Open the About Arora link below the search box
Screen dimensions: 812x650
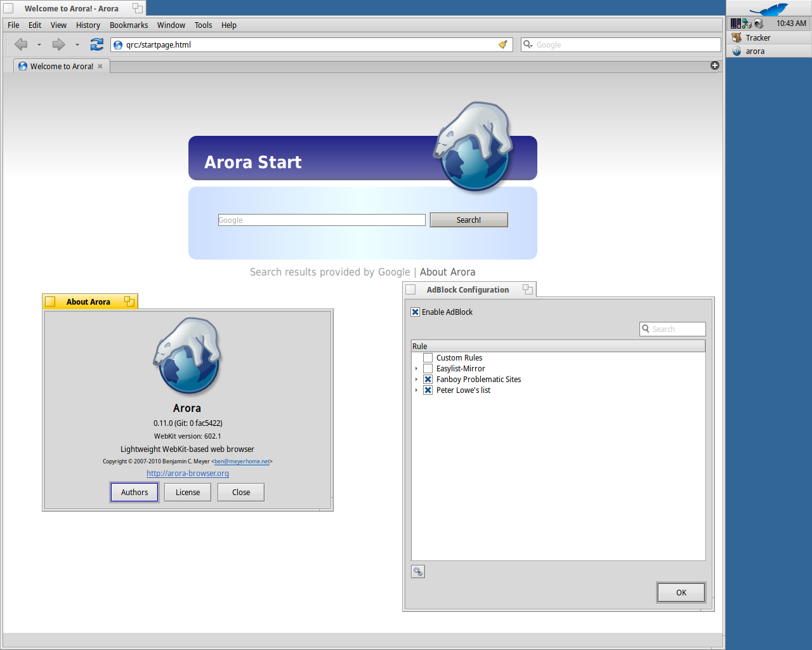click(x=447, y=272)
